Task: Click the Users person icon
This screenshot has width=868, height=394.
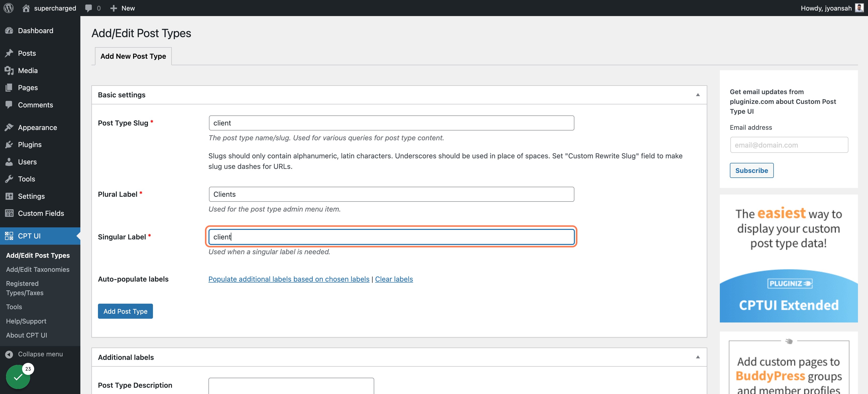Action: point(9,162)
